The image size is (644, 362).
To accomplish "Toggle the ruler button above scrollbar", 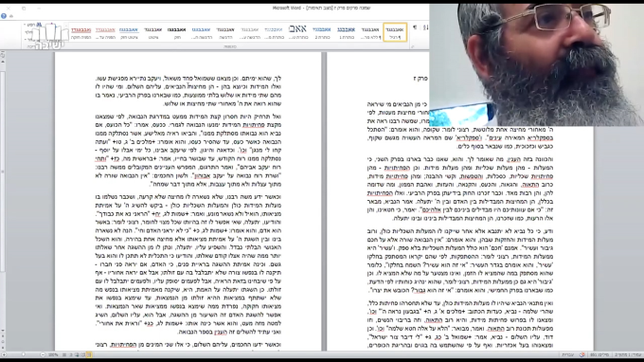I will point(3,55).
